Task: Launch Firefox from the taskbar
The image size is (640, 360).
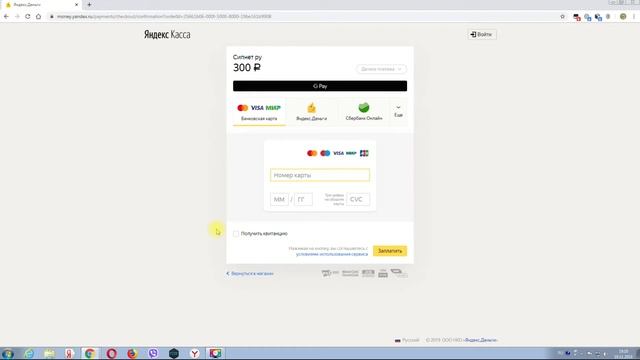Action: coord(132,353)
